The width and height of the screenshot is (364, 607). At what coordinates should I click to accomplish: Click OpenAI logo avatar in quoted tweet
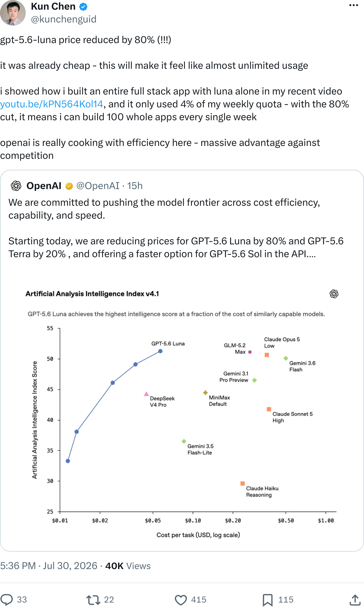tap(16, 186)
